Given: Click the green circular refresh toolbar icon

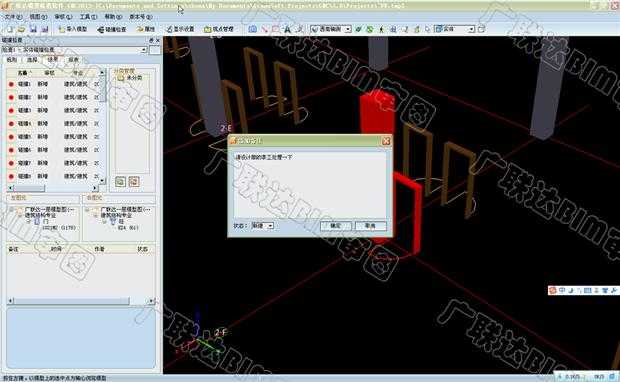Looking at the screenshot, I should pyautogui.click(x=370, y=29).
